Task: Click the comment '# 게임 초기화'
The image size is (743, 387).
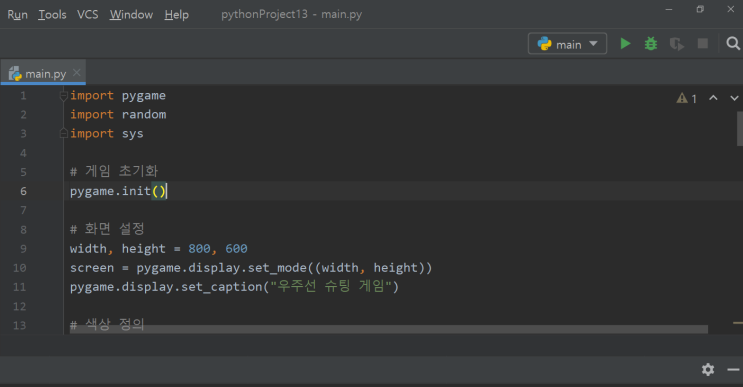Action: point(114,171)
